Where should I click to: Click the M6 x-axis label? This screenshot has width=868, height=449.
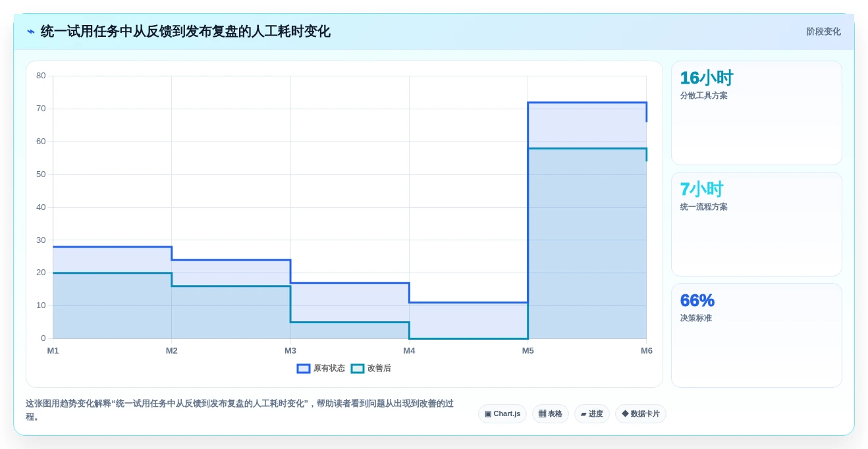(647, 351)
